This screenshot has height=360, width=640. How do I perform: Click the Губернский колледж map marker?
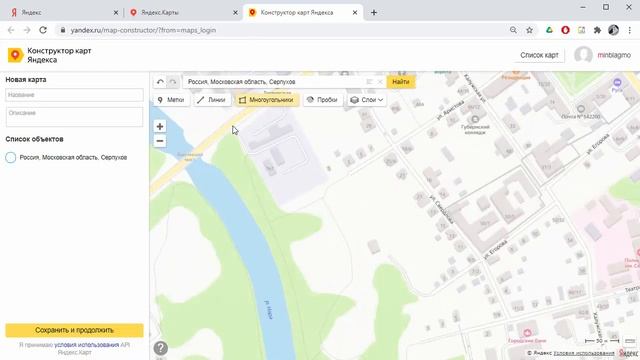click(x=475, y=119)
